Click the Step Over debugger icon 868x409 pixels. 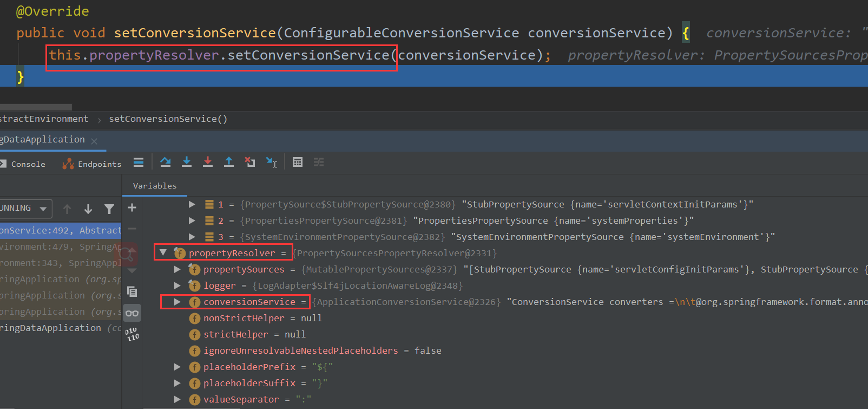(166, 162)
